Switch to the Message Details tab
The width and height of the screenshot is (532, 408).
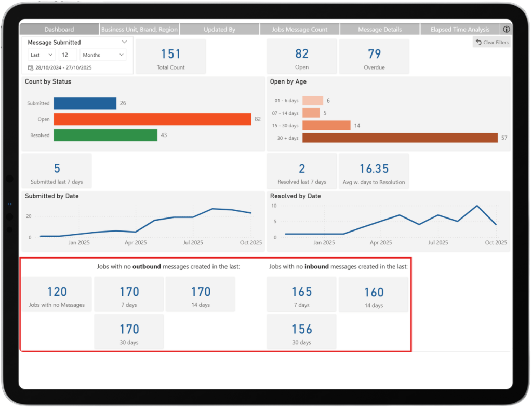(380, 30)
